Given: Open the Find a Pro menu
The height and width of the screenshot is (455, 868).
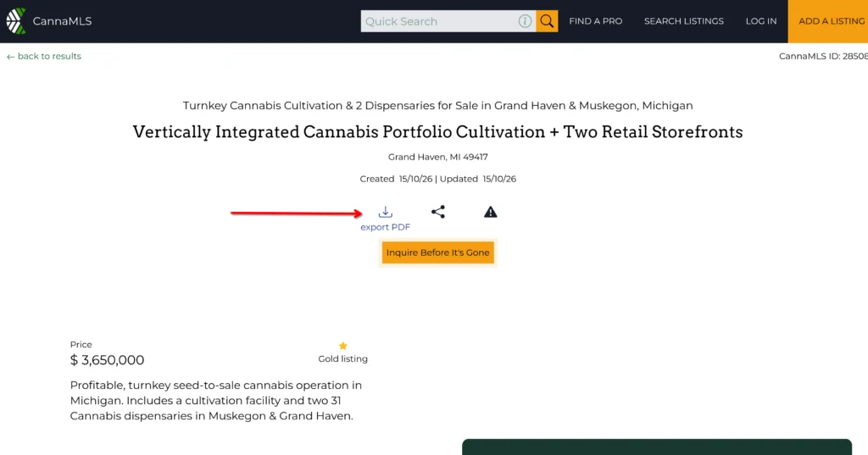Looking at the screenshot, I should click(596, 21).
